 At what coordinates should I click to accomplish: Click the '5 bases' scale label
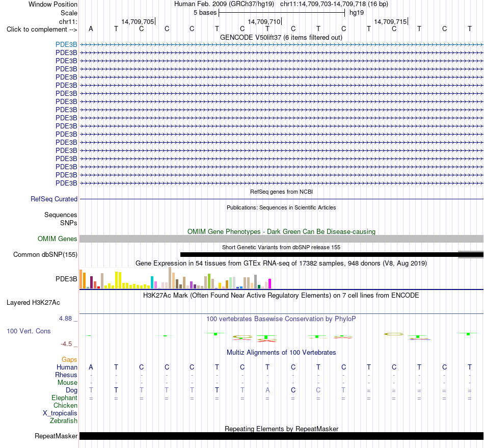coord(205,13)
